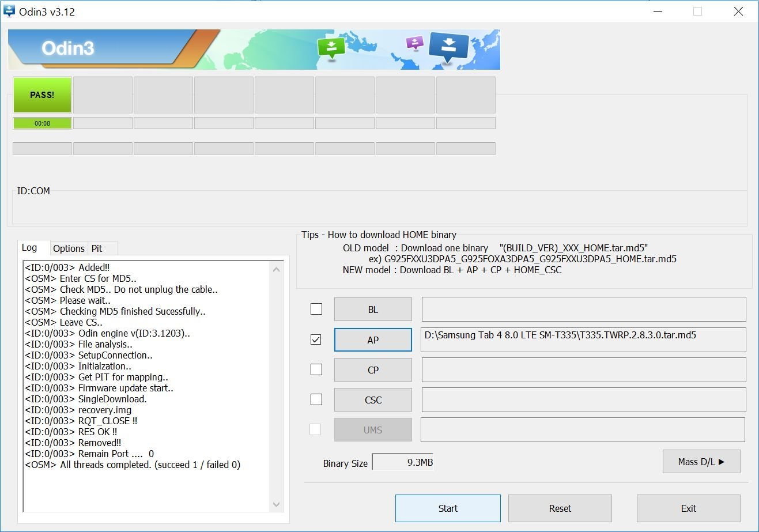Image resolution: width=759 pixels, height=532 pixels.
Task: Enable the BL checkbox
Action: point(316,309)
